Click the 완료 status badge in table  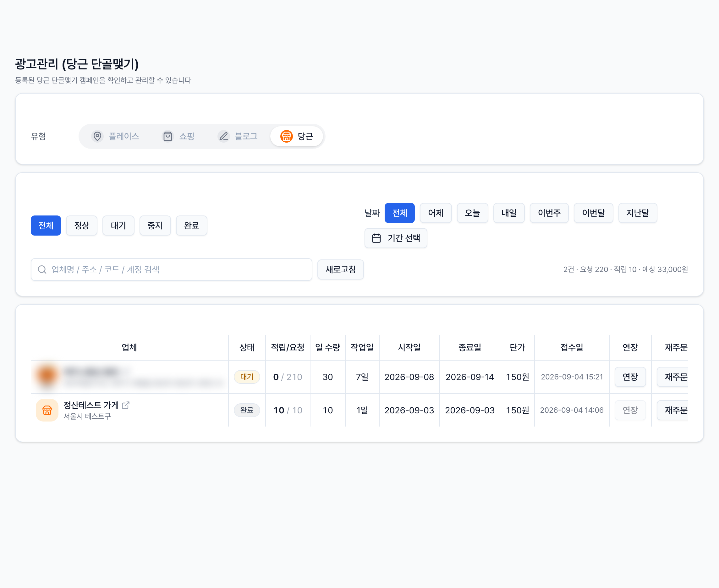247,410
